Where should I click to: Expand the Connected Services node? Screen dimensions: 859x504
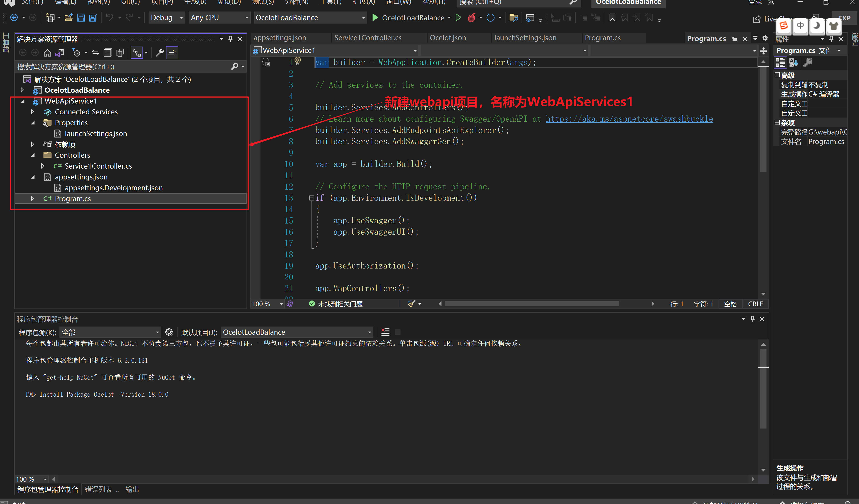(32, 112)
